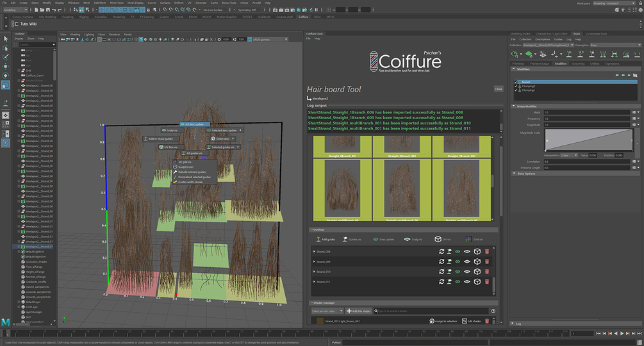Image resolution: width=644 pixels, height=346 pixels.
Task: Toggle the Clumping2 modifier checkbox
Action: pyautogui.click(x=516, y=86)
